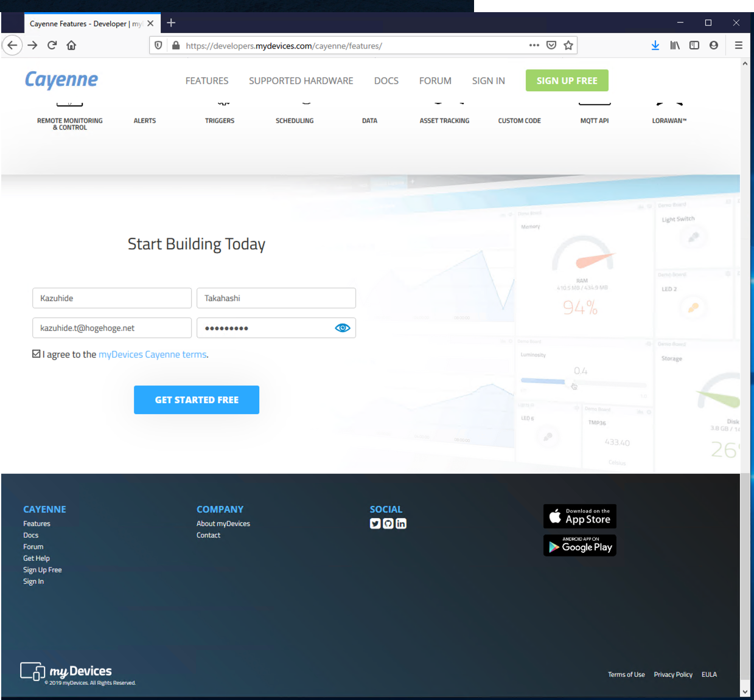
Task: Open FEATURES in the top navigation
Action: click(x=207, y=81)
